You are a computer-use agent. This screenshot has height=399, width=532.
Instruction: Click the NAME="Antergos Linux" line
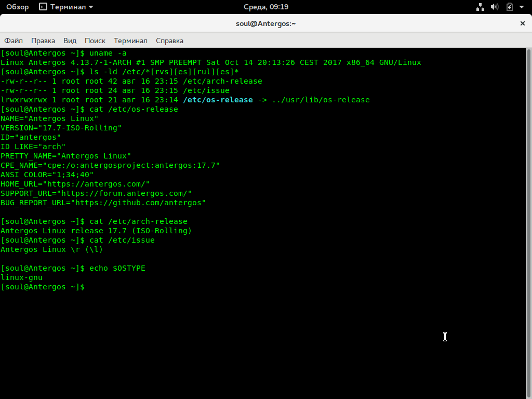[x=49, y=119]
